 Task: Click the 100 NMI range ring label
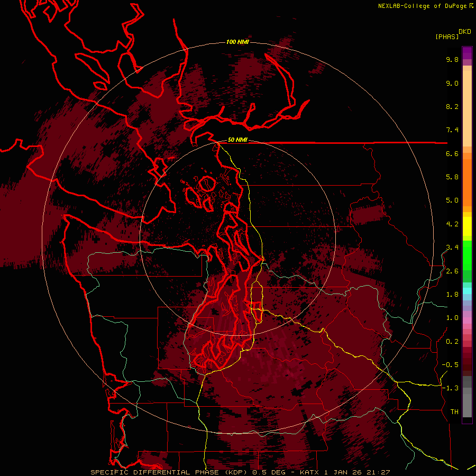click(237, 42)
